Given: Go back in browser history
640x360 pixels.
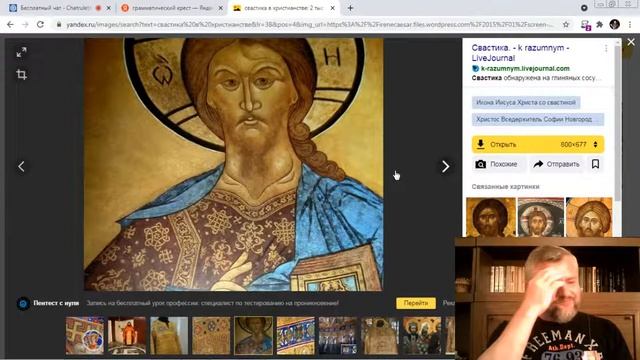Looking at the screenshot, I should click(10, 24).
